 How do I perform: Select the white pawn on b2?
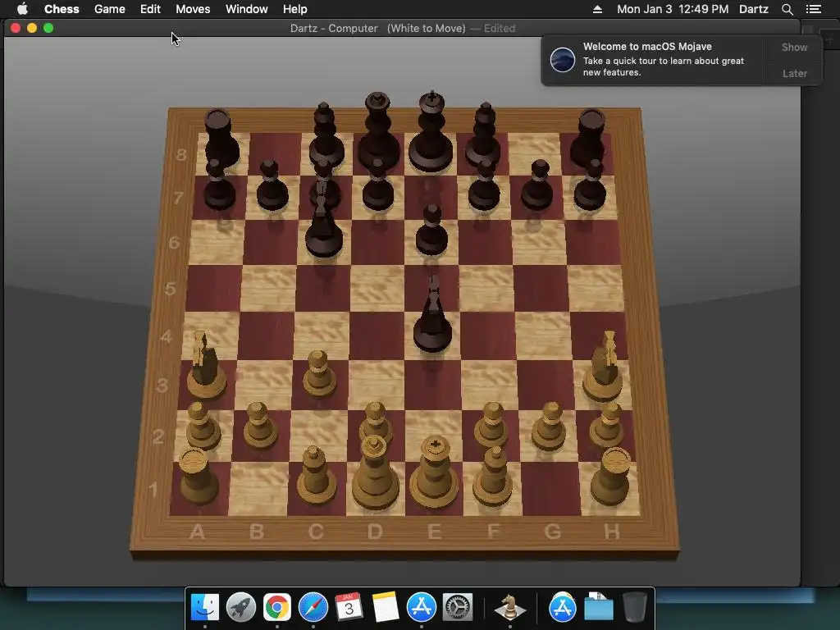coord(260,427)
